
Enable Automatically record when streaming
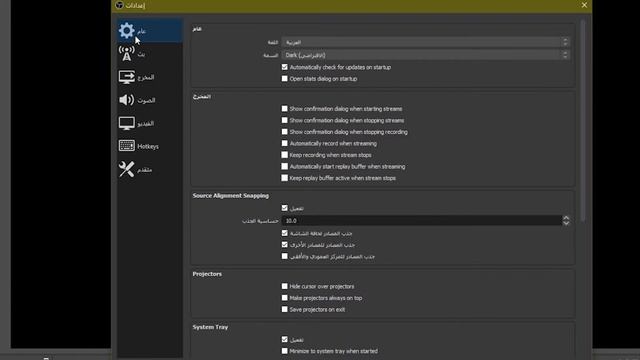click(284, 143)
